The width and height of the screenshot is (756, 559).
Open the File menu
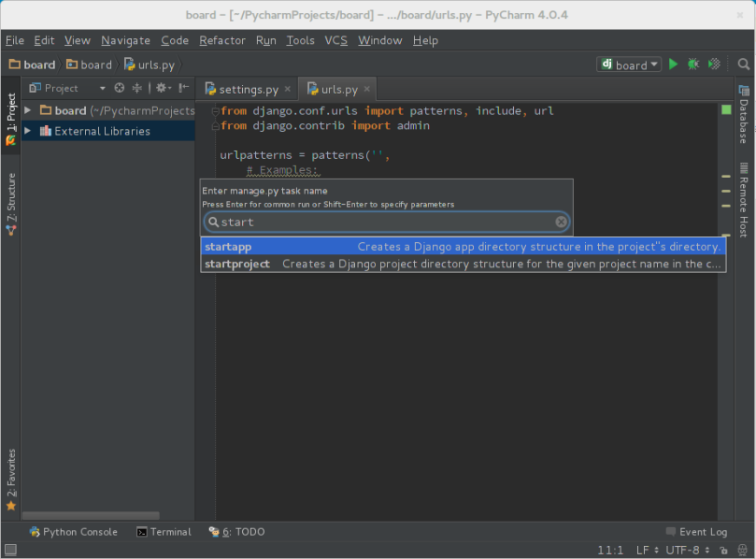point(14,40)
